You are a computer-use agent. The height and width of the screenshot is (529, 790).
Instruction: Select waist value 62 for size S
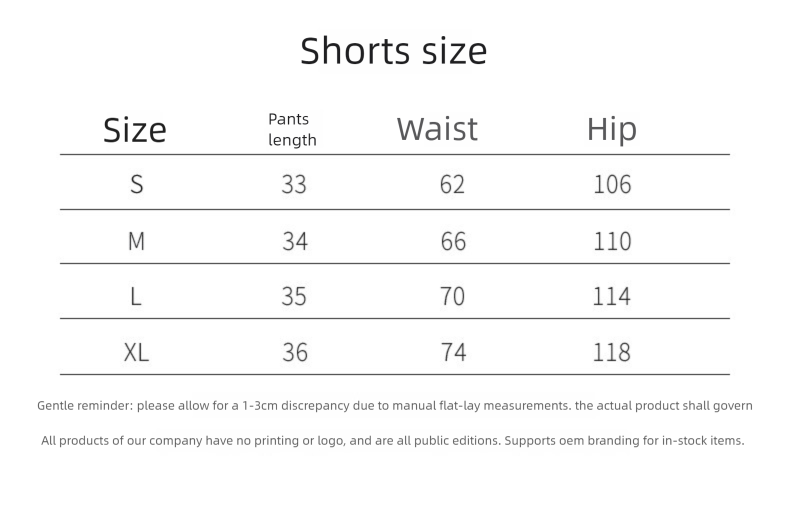pos(453,184)
